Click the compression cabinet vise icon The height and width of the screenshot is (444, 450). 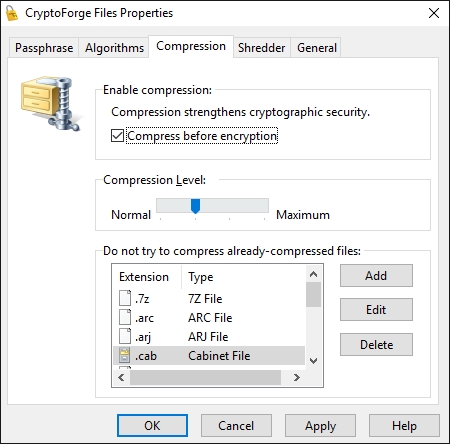click(x=51, y=103)
